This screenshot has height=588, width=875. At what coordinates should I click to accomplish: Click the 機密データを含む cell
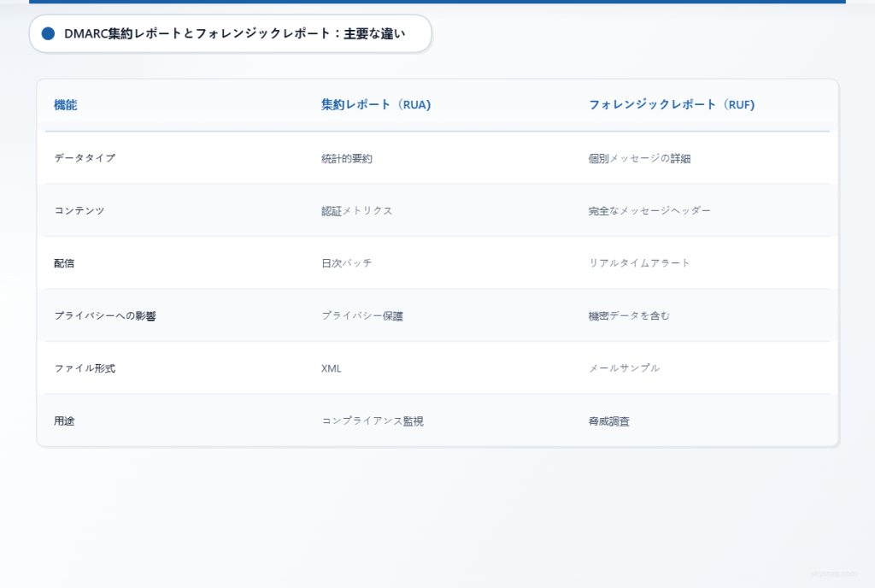click(x=629, y=315)
